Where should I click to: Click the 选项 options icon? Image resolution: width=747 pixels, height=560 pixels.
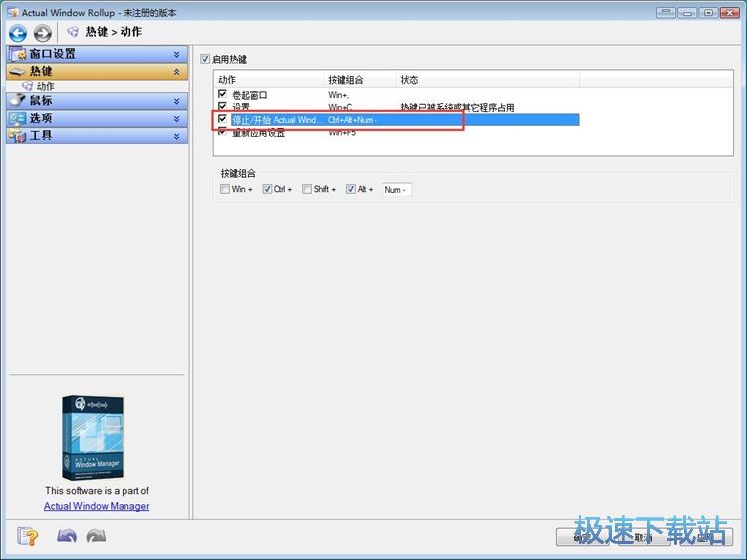coord(18,118)
